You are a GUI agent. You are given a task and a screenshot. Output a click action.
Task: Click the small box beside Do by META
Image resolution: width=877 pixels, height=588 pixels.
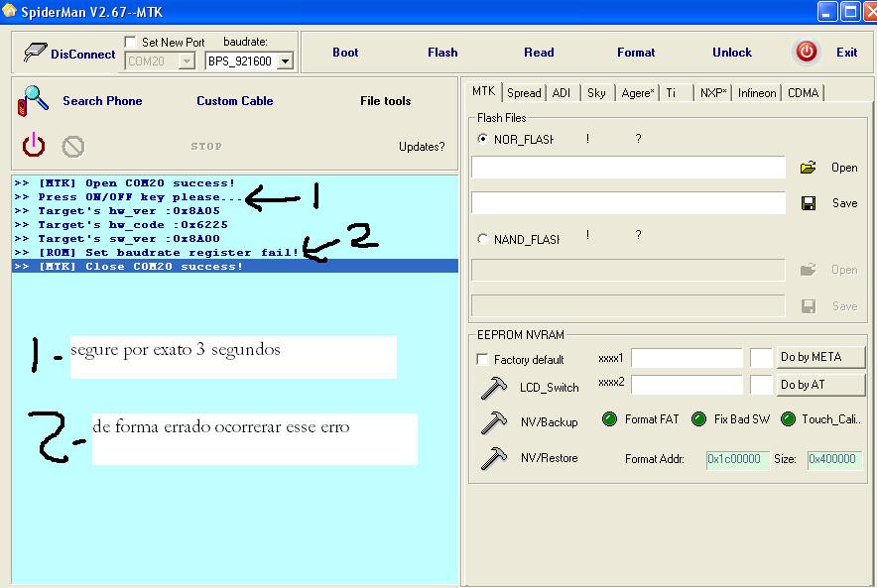pos(761,358)
